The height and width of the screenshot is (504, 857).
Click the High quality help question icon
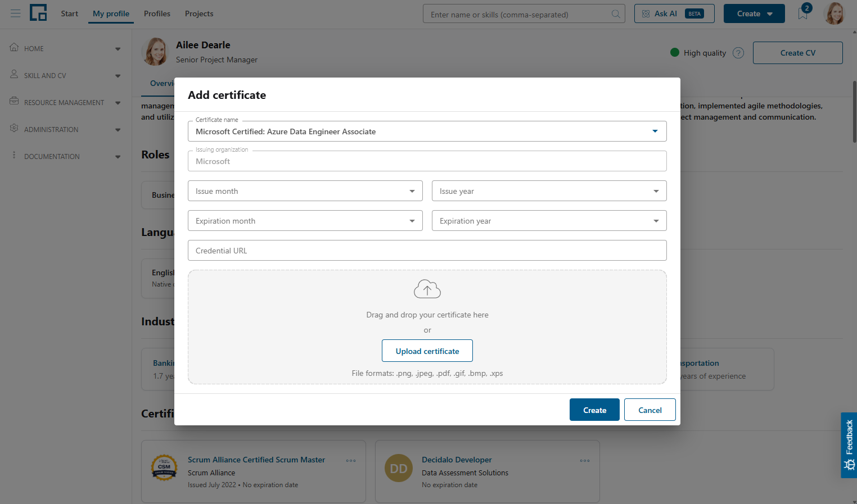tap(738, 53)
